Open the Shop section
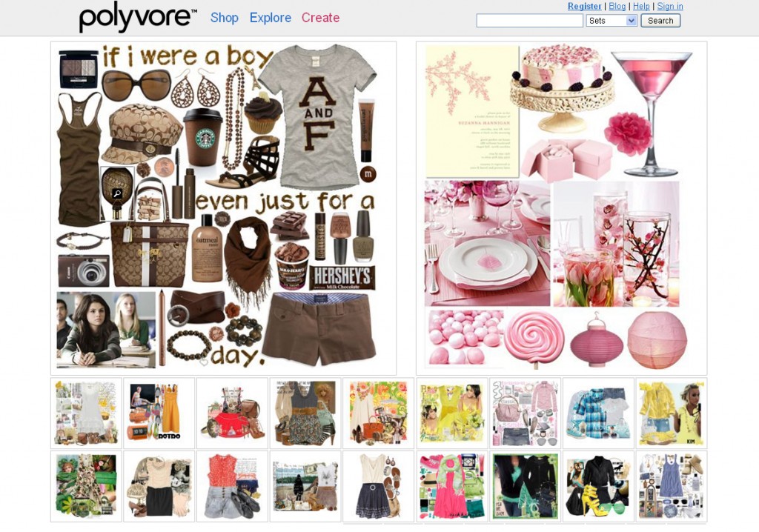The image size is (759, 532). [x=224, y=18]
